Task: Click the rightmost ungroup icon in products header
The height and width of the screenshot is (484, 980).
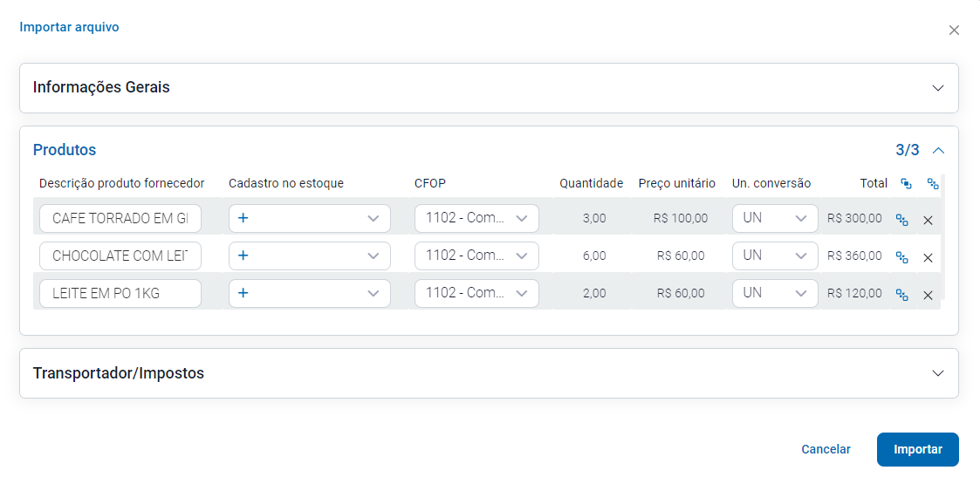Action: [x=933, y=184]
